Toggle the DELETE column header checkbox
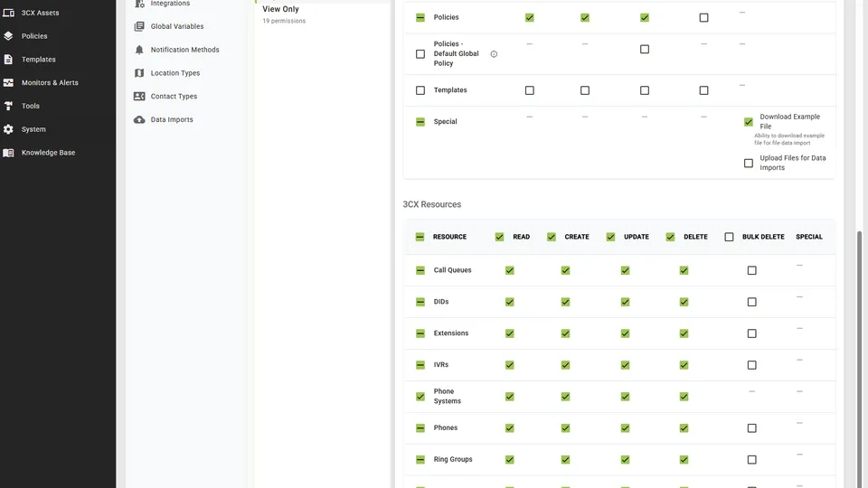Image resolution: width=868 pixels, height=488 pixels. 670,237
